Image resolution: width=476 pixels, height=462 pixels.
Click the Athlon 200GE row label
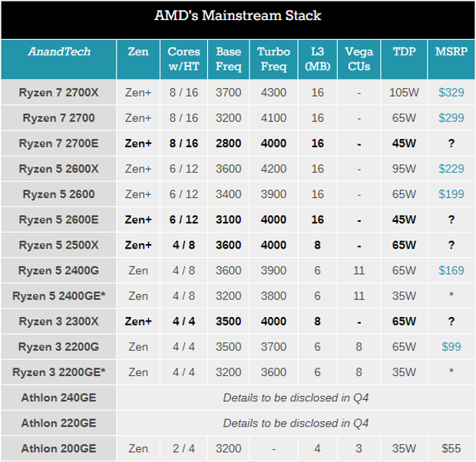tap(59, 448)
